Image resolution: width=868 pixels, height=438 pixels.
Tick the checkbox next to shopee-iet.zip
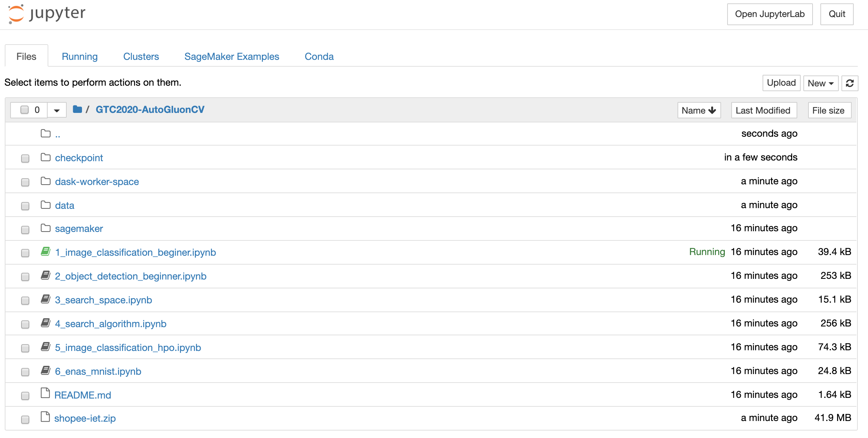click(25, 420)
